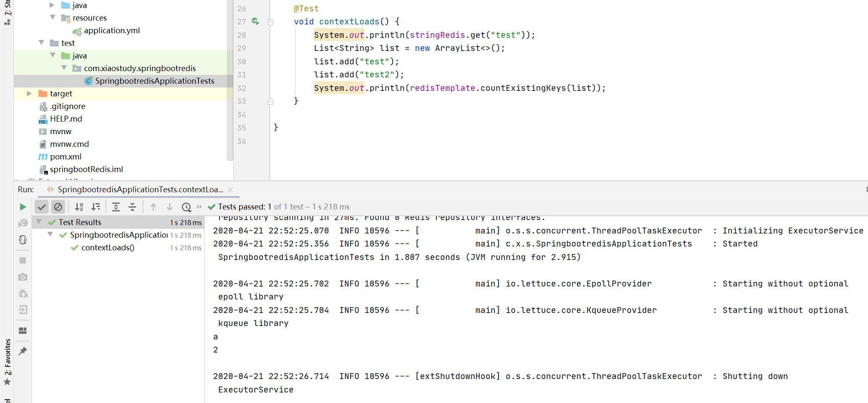This screenshot has width=868, height=403.
Task: Rerun the test with green play button
Action: point(23,207)
